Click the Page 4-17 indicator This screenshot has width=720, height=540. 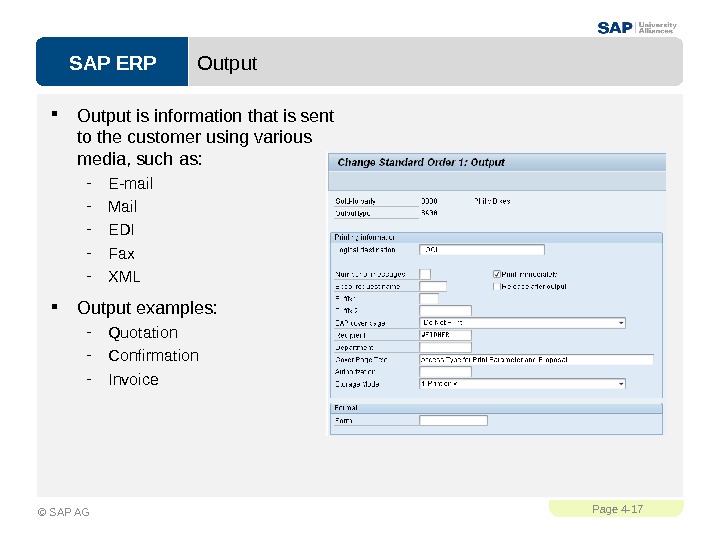click(616, 509)
